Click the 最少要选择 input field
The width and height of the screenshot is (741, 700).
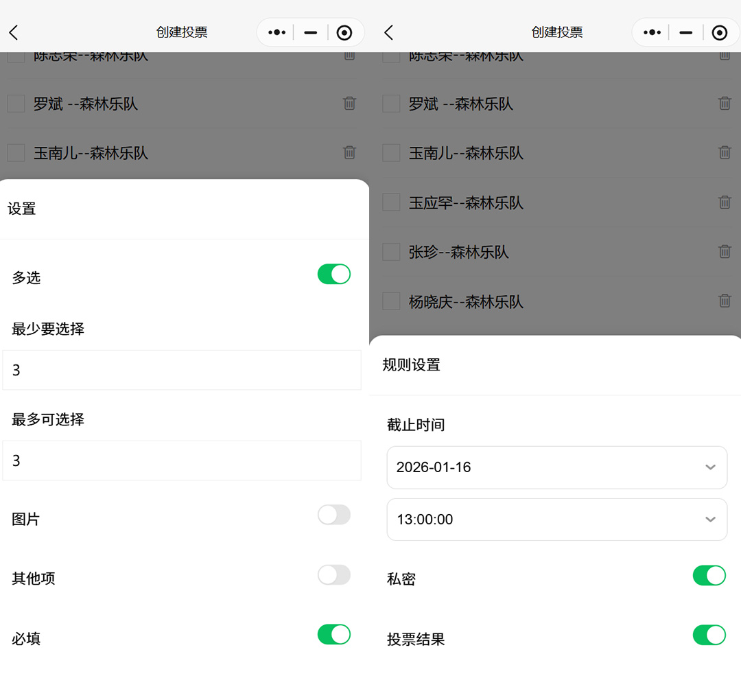click(182, 371)
